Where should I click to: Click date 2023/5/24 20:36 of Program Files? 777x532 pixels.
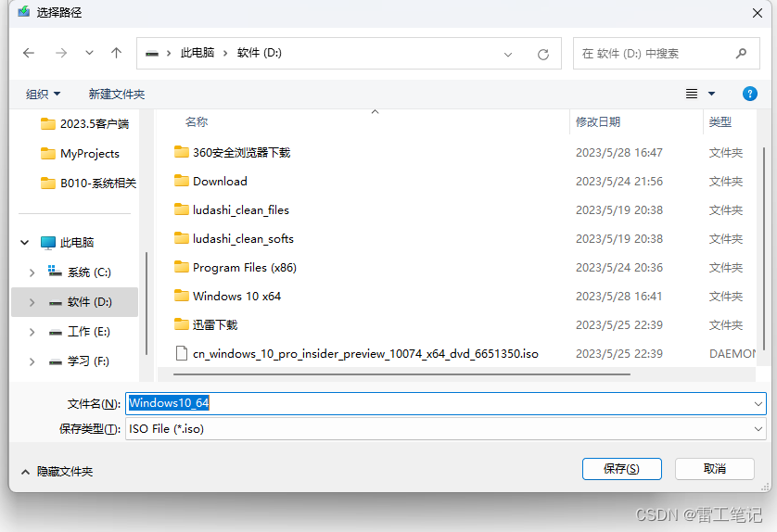[x=619, y=268]
